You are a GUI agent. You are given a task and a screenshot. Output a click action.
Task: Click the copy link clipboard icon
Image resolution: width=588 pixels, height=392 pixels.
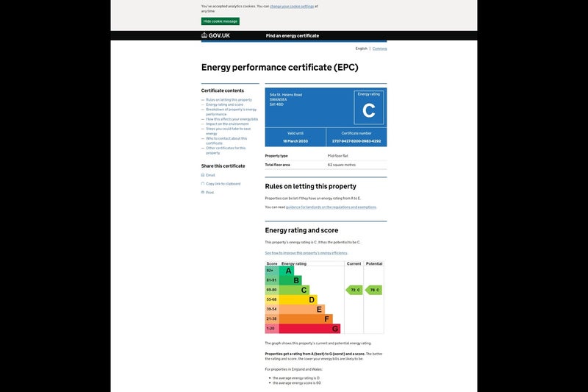203,184
